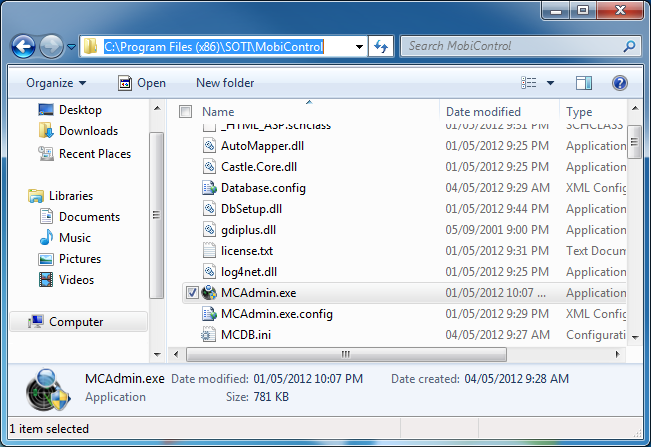
Task: Select Downloads in the navigation pane
Action: (x=88, y=131)
